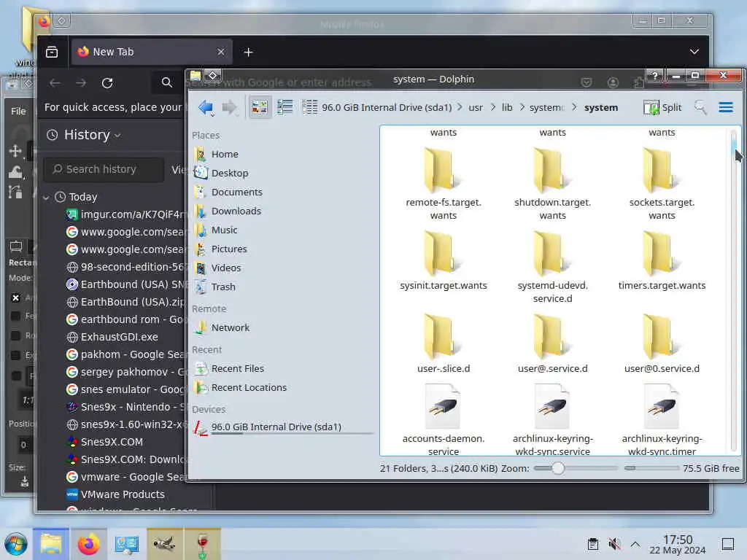Click muted volume tray icon
The height and width of the screenshot is (560, 747).
[x=614, y=544]
